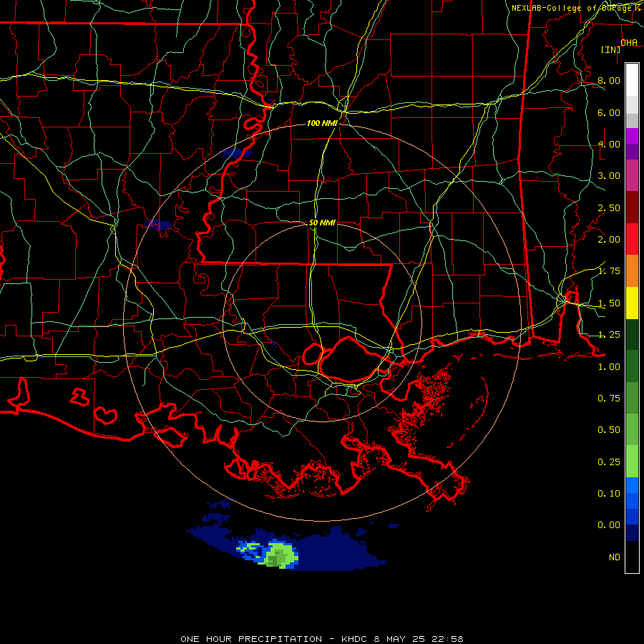Click the black ND swatch at legend bottom

[x=632, y=557]
